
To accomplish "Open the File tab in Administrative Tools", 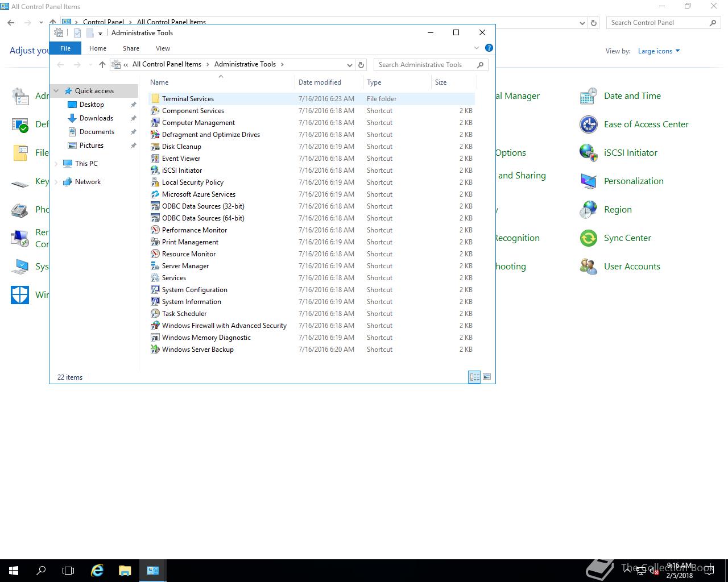I will [x=65, y=48].
